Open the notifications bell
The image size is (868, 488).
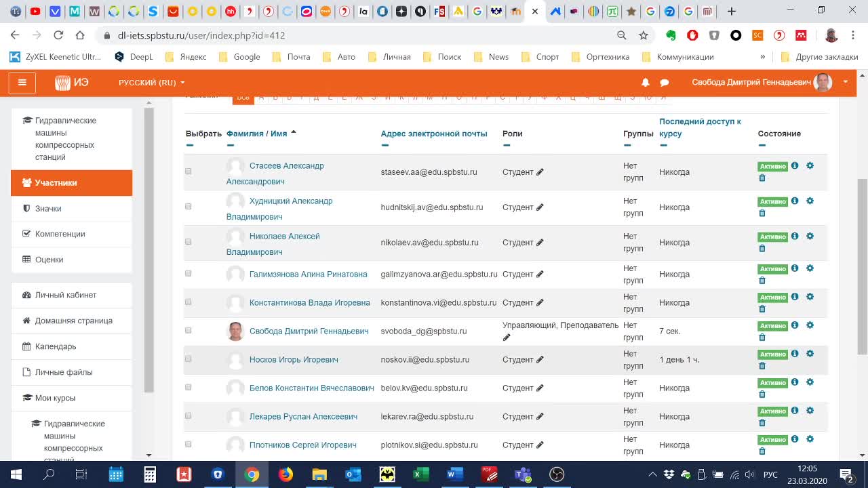click(x=646, y=82)
